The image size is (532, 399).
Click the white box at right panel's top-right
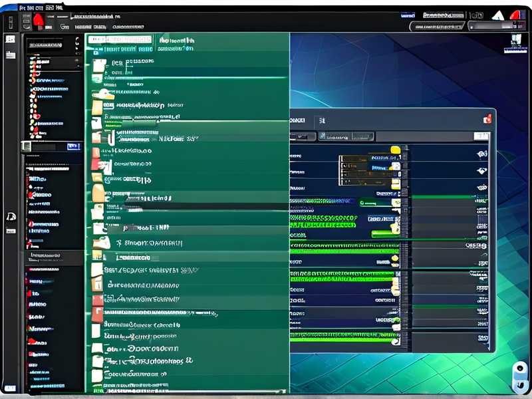[480, 136]
